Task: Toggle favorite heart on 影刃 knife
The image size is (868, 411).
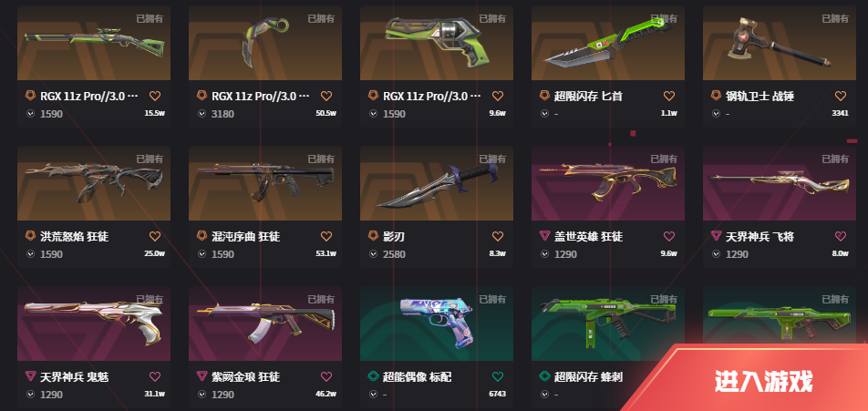Action: coord(498,236)
